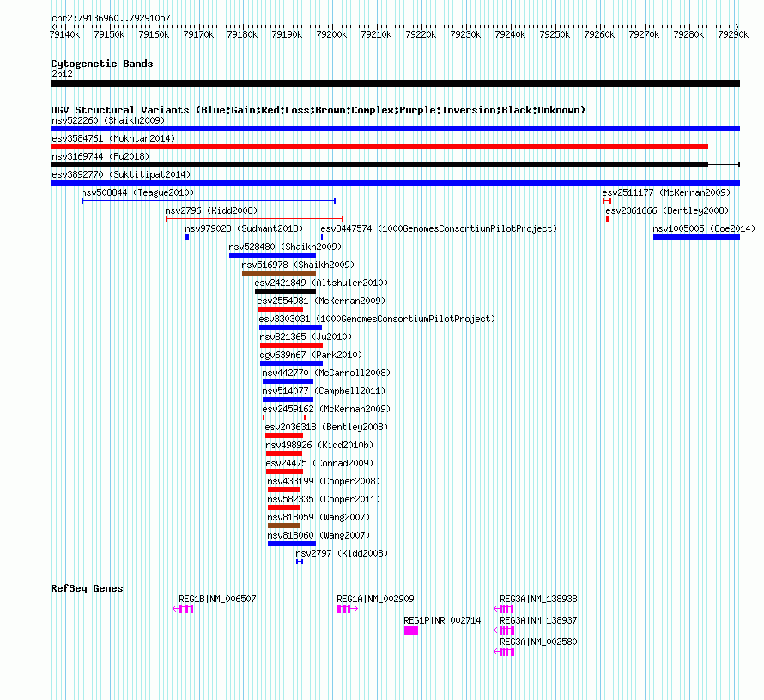Select the RefSeq Genes track title
764x700 pixels.
87,588
